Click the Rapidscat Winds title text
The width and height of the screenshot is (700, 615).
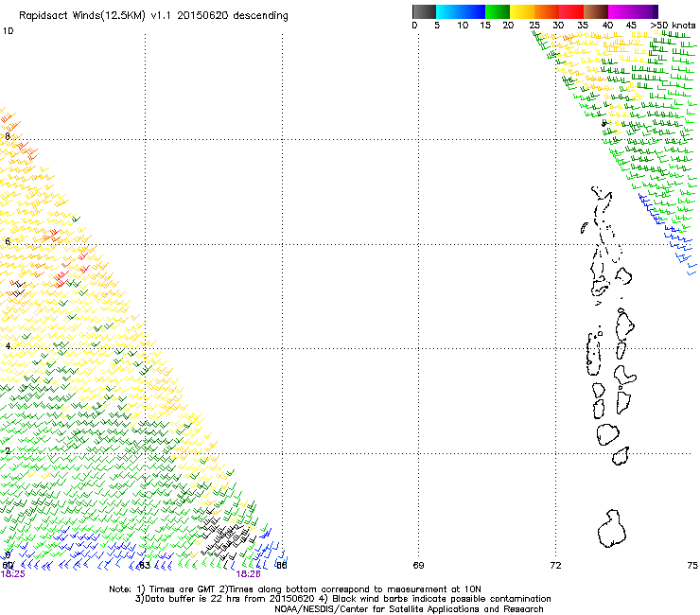pos(153,16)
